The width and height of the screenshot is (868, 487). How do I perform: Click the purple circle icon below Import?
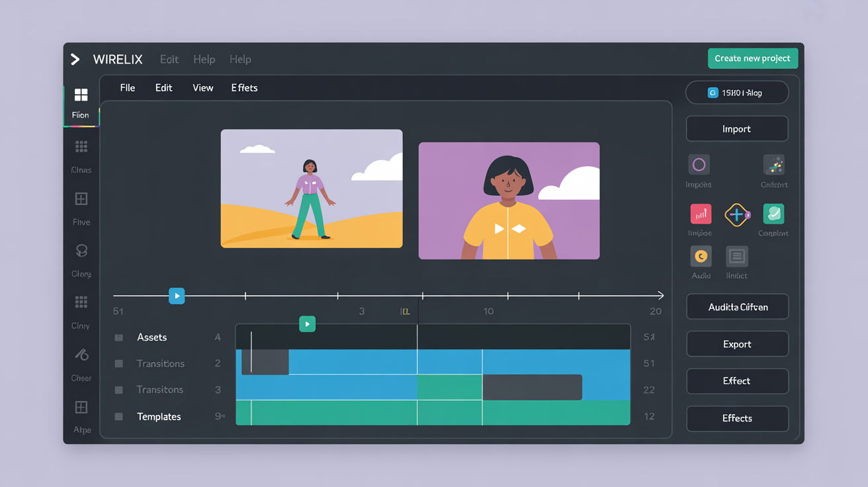(x=699, y=165)
